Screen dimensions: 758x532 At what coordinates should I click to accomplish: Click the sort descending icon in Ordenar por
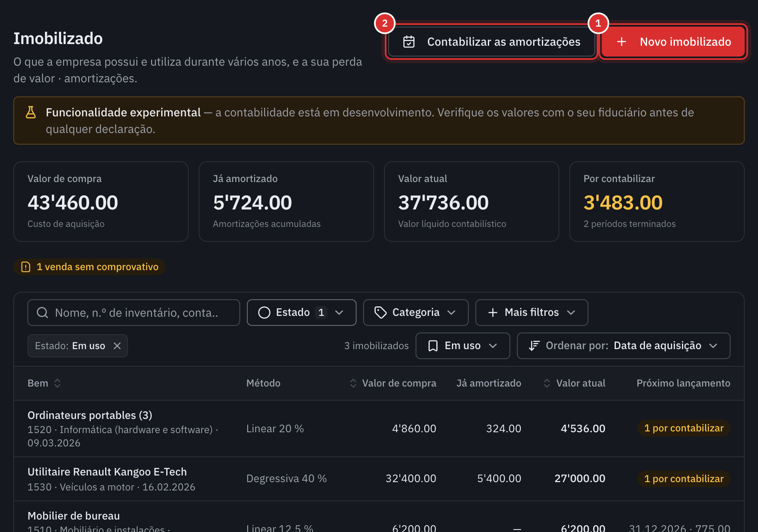coord(534,346)
